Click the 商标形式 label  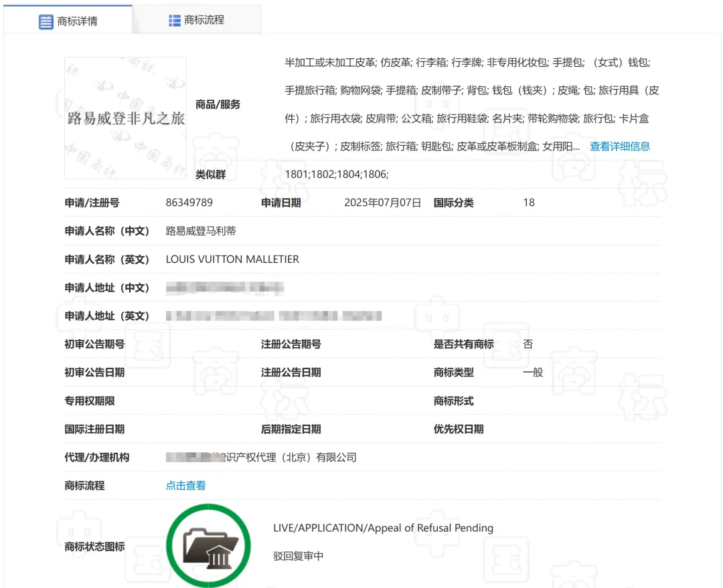pyautogui.click(x=453, y=401)
